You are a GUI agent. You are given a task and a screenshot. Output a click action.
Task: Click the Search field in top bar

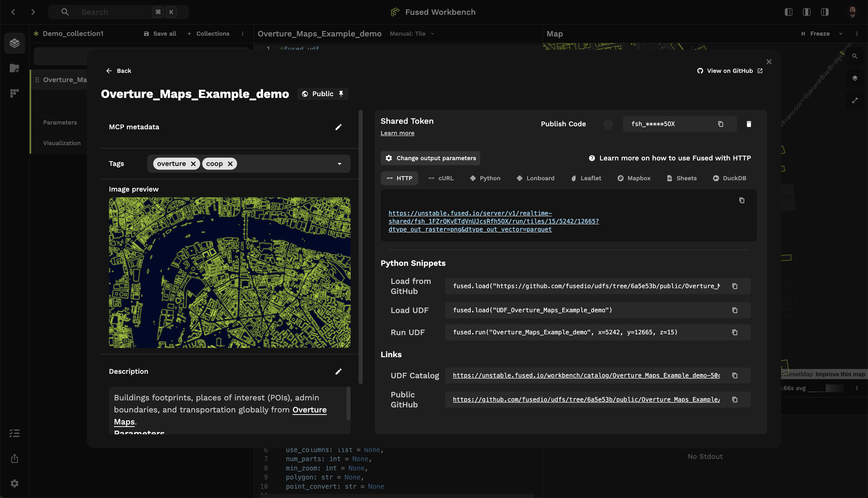point(118,12)
